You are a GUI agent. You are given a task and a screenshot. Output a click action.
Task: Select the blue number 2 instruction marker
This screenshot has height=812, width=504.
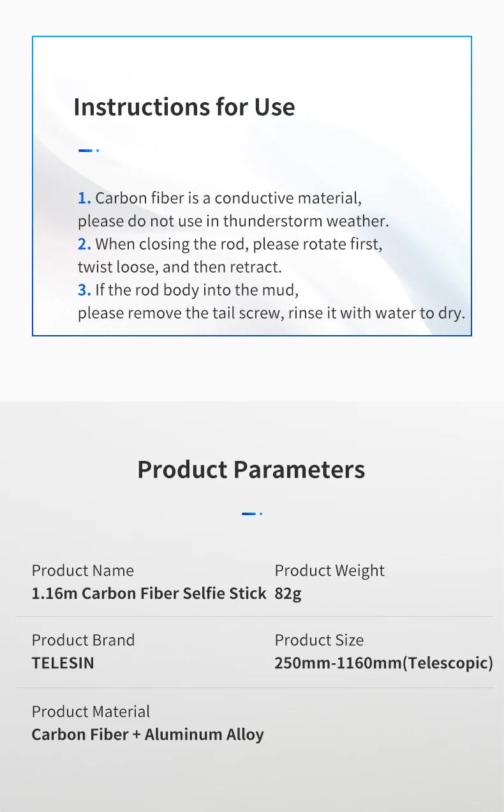pos(84,244)
